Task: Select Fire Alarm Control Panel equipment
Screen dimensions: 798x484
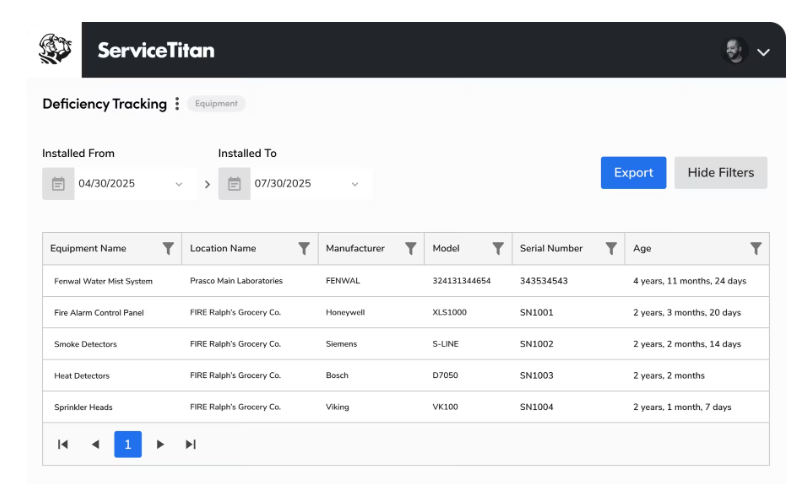Action: 99,312
